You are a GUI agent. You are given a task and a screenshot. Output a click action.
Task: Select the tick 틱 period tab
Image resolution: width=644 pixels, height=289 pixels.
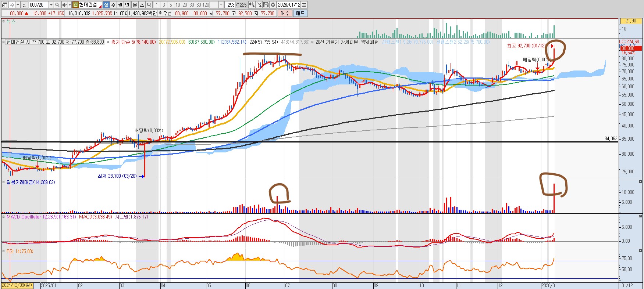[149, 5]
